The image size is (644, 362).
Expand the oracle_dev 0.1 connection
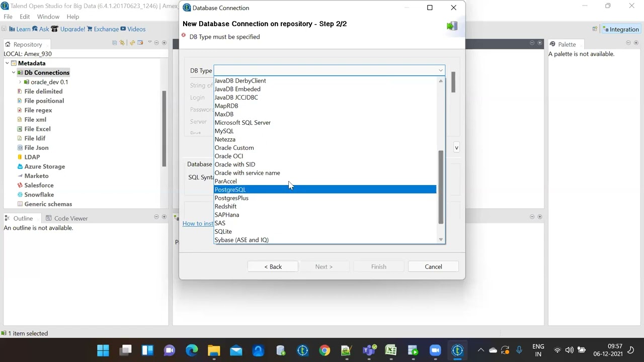coord(20,82)
